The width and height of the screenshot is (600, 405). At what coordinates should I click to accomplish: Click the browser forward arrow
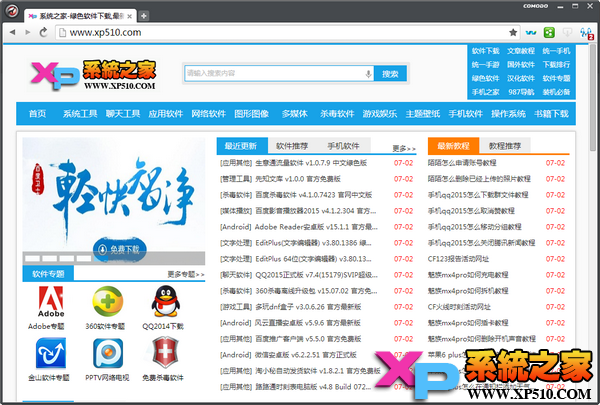(x=28, y=33)
